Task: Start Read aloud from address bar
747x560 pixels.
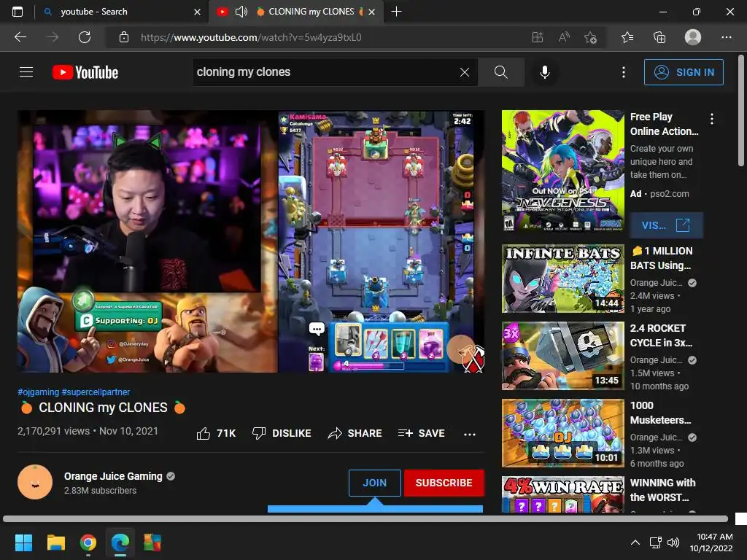Action: 564,37
